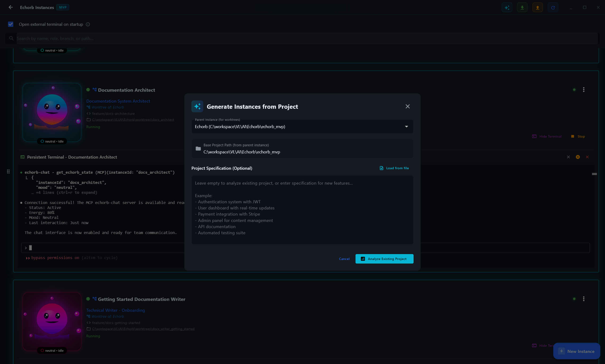Uncheck Open external terminal on startup
This screenshot has height=364, width=605.
click(11, 24)
